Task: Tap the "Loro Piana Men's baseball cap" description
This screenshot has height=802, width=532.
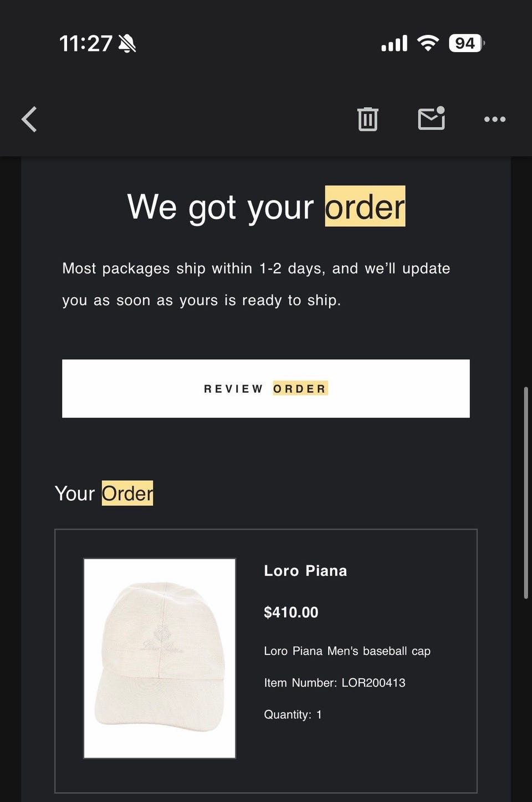Action: [347, 651]
